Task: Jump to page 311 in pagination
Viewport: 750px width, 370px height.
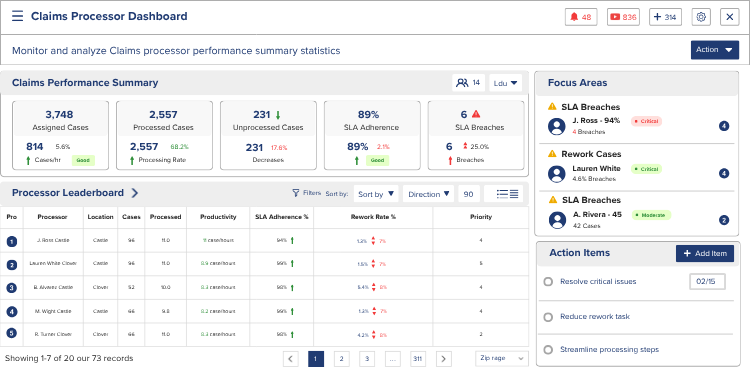Action: coord(418,359)
